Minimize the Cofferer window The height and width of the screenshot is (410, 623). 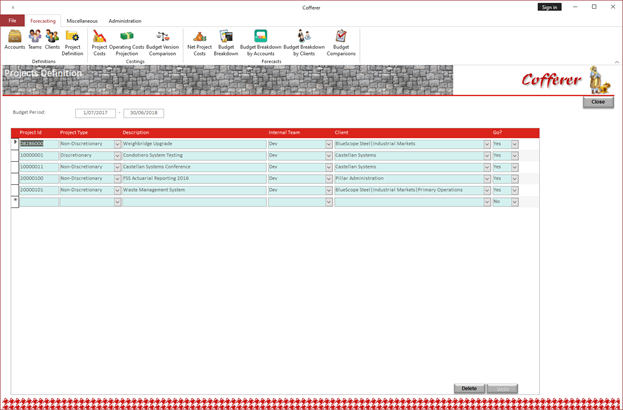point(575,7)
